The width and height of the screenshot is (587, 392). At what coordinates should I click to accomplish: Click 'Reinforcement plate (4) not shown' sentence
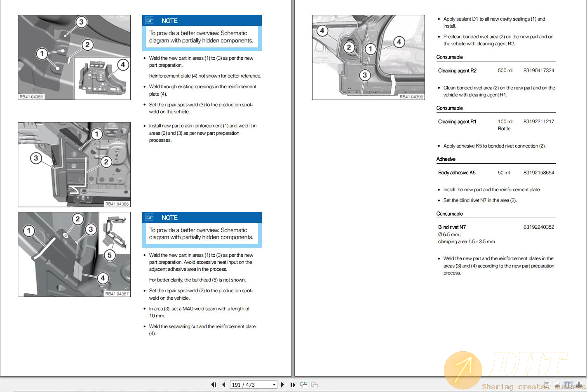[x=205, y=76]
